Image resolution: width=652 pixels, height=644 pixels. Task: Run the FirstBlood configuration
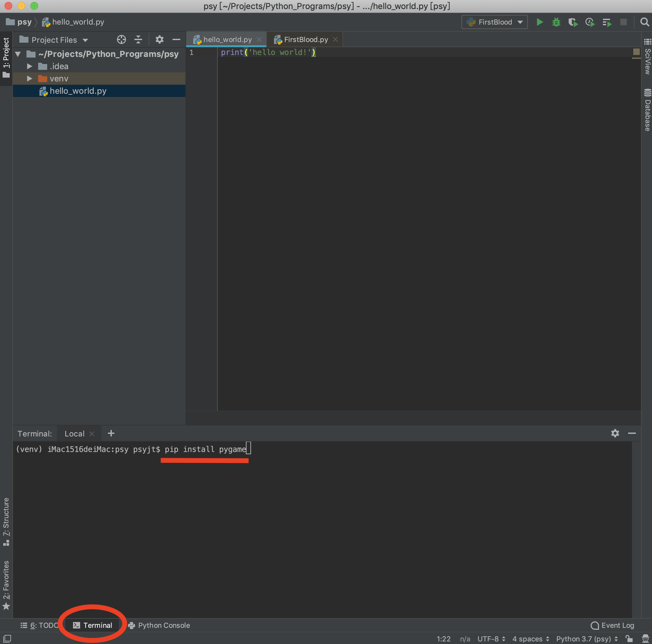coord(539,22)
